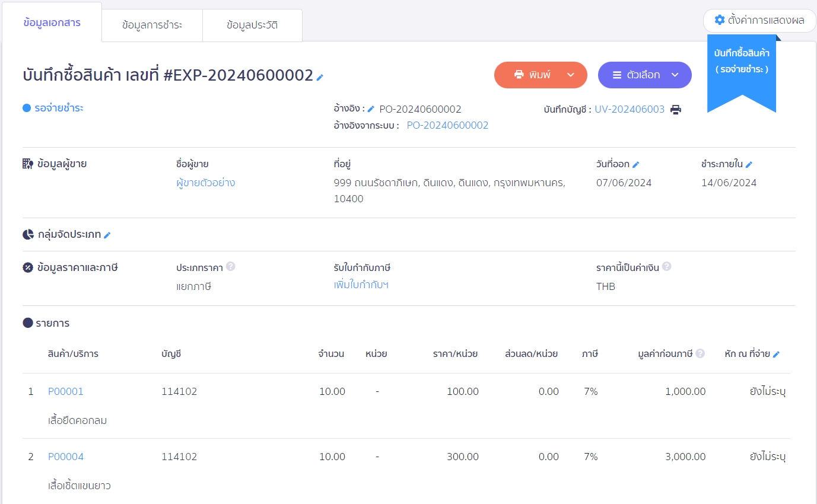Viewport: 817px width, 504px height.
Task: Click the due date 14/06/2024
Action: (x=729, y=183)
